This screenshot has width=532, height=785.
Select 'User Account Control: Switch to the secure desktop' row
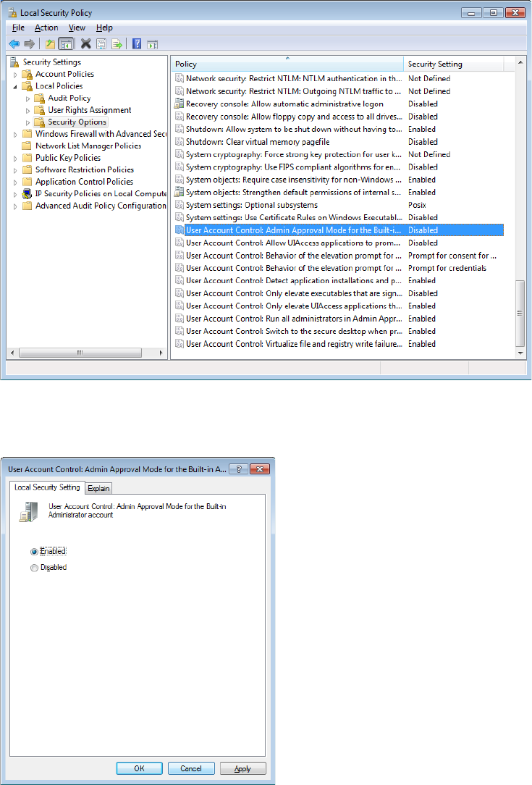pyautogui.click(x=338, y=332)
